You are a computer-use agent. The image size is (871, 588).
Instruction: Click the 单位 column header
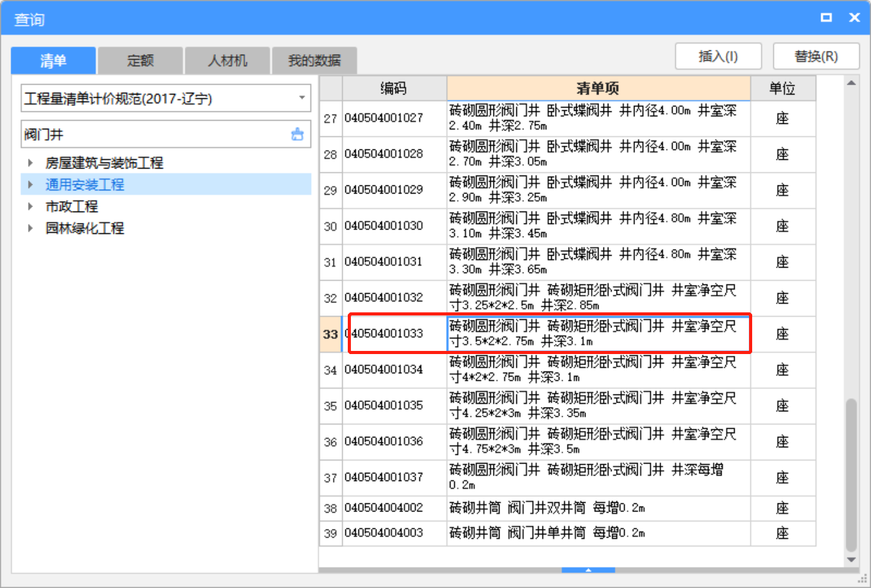point(783,88)
